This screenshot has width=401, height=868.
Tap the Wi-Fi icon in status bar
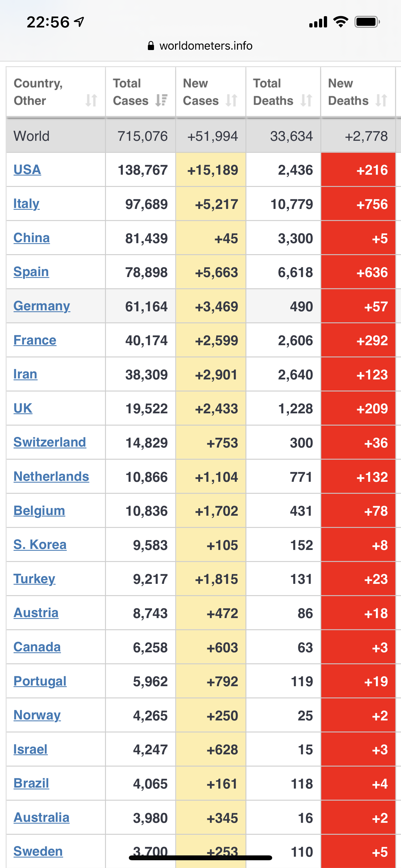pos(341,22)
